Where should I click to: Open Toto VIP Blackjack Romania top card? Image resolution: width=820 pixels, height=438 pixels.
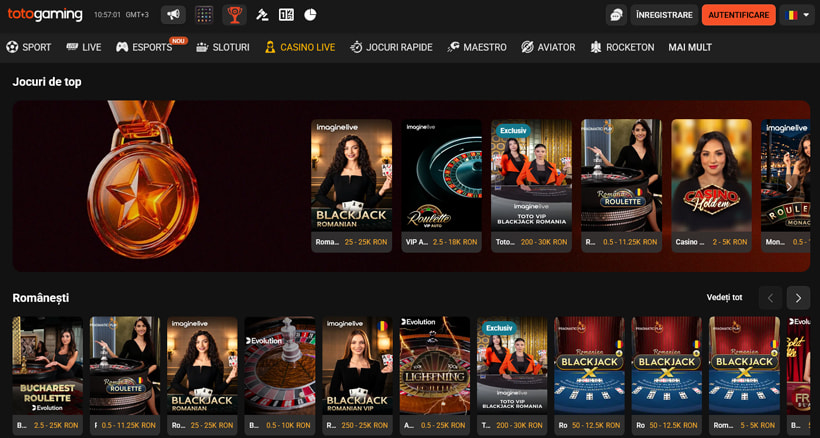531,186
